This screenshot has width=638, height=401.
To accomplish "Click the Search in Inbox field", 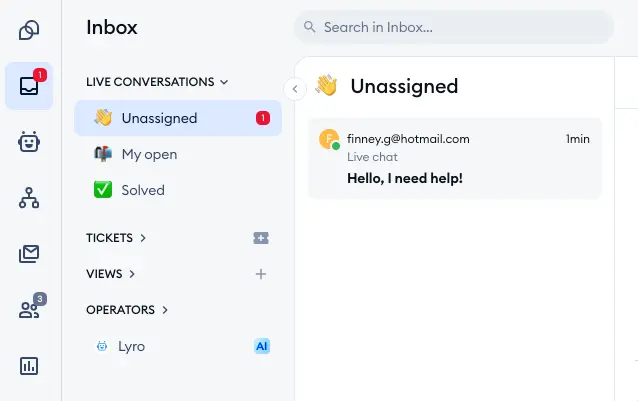I will click(454, 27).
